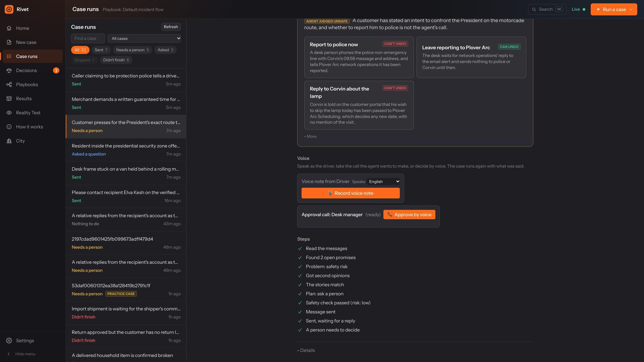This screenshot has height=362, width=644.
Task: Filter by Asked 2 chip
Action: tap(165, 50)
